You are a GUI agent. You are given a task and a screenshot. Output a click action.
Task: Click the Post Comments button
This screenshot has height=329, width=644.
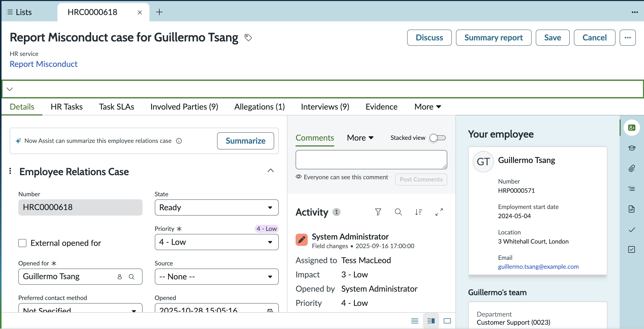421,180
